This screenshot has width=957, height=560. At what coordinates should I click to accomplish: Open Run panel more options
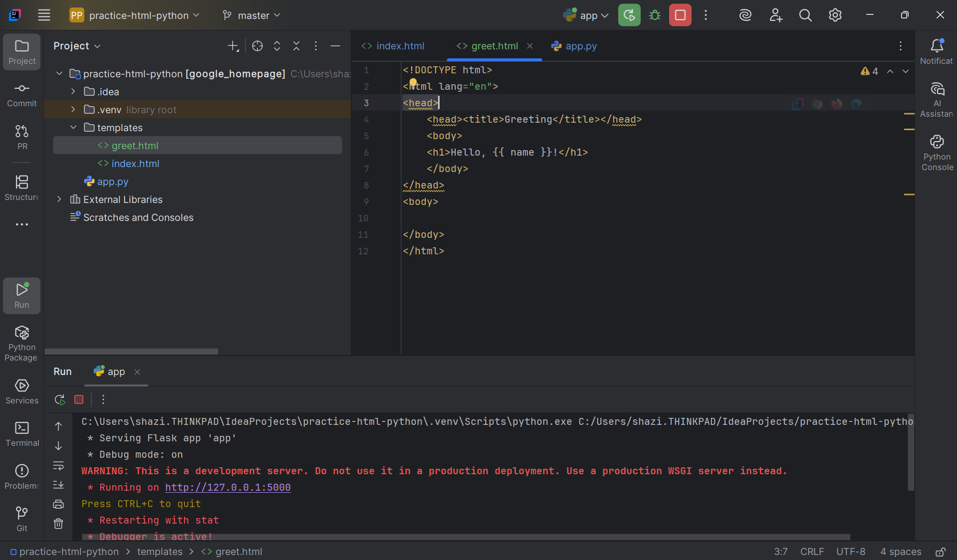pyautogui.click(x=103, y=399)
